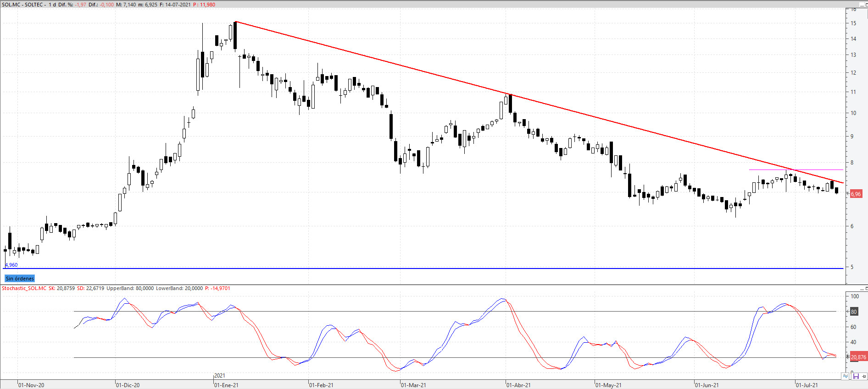Click the 'Sin órdenes' label
The image size is (868, 389).
pyautogui.click(x=20, y=279)
